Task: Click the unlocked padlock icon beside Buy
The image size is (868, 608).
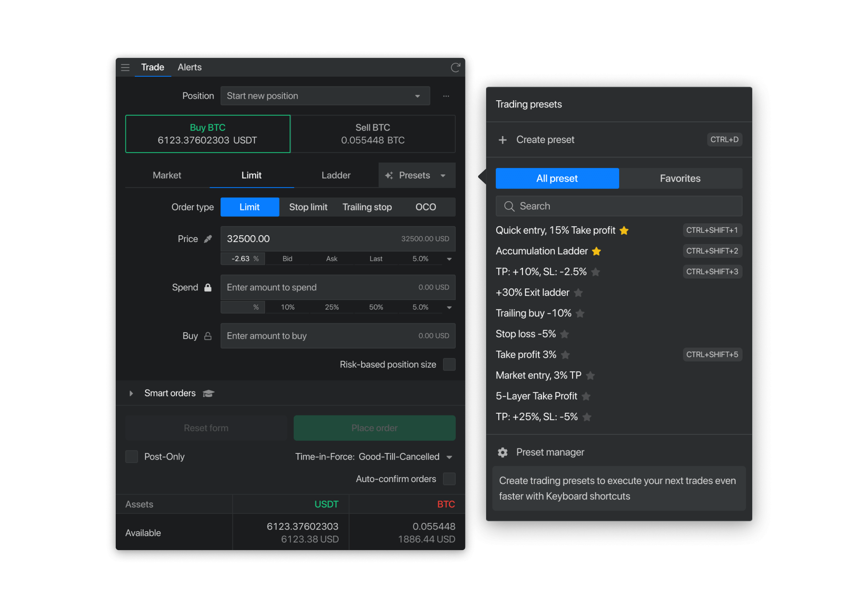Action: [x=208, y=336]
